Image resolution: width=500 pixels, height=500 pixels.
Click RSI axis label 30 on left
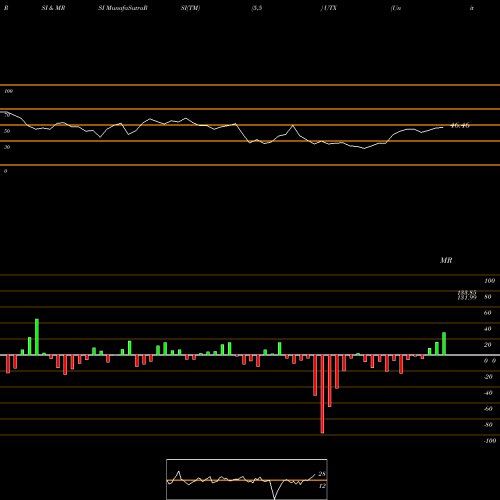[7, 147]
